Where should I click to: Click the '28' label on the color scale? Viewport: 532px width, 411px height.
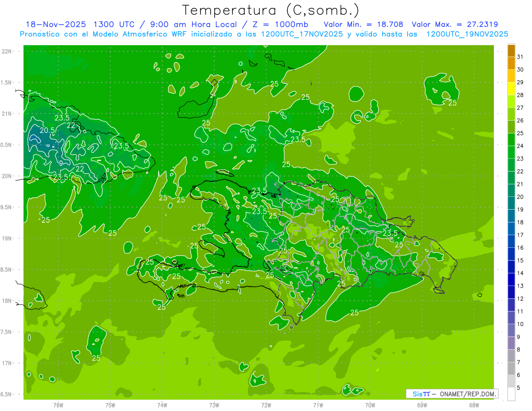(x=520, y=95)
